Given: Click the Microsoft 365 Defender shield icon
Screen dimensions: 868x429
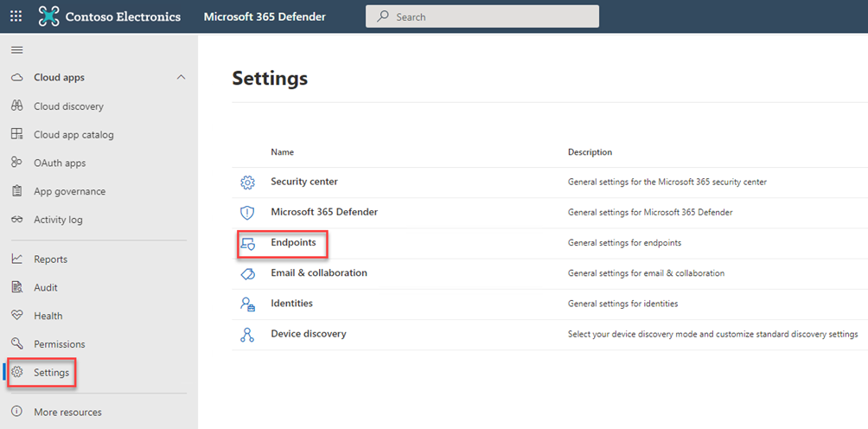Looking at the screenshot, I should click(247, 213).
